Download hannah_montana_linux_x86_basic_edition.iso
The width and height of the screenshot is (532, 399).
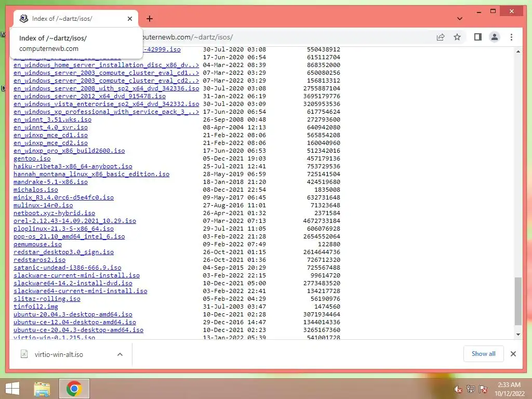pos(91,174)
